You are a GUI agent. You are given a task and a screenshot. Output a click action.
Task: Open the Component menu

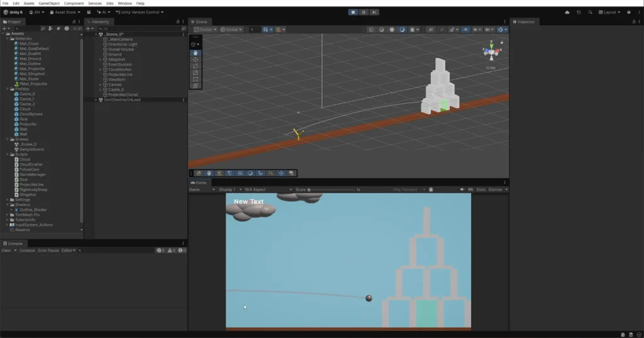(74, 3)
